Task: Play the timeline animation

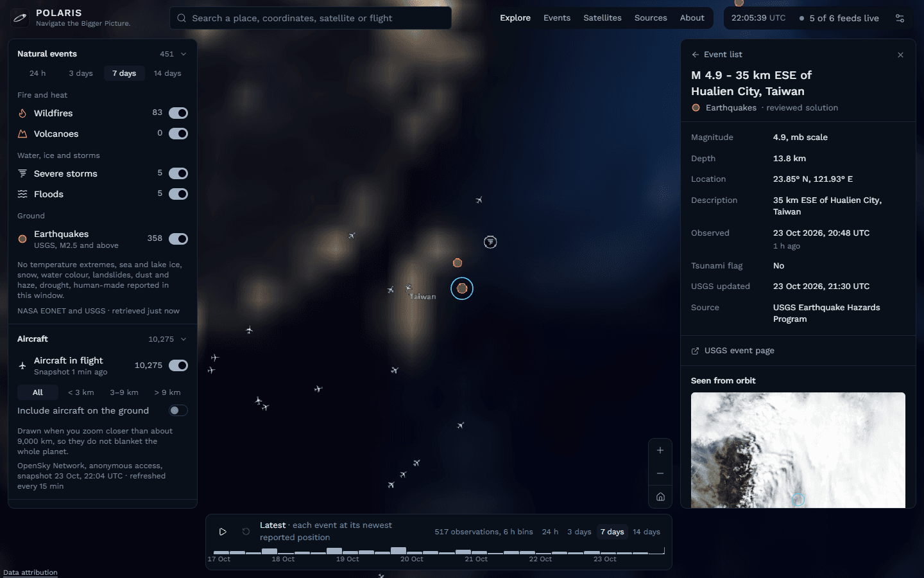Action: click(223, 532)
